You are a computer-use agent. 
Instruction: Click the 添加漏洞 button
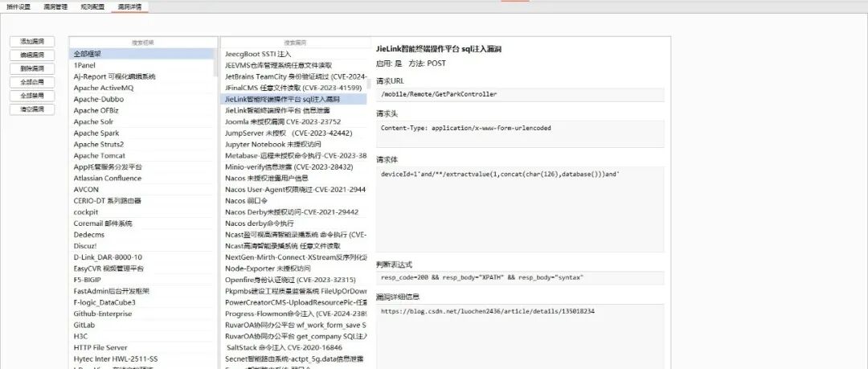pyautogui.click(x=33, y=42)
